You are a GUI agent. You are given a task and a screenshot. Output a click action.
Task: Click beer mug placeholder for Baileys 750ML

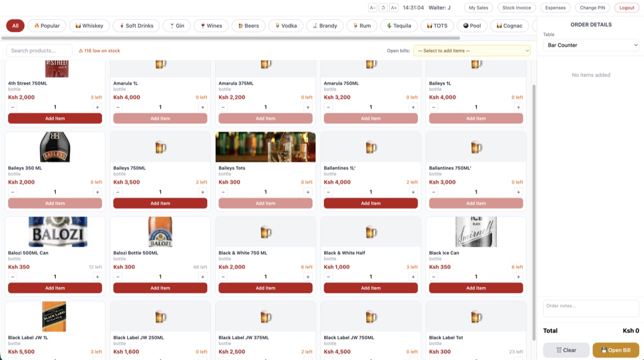(x=160, y=147)
